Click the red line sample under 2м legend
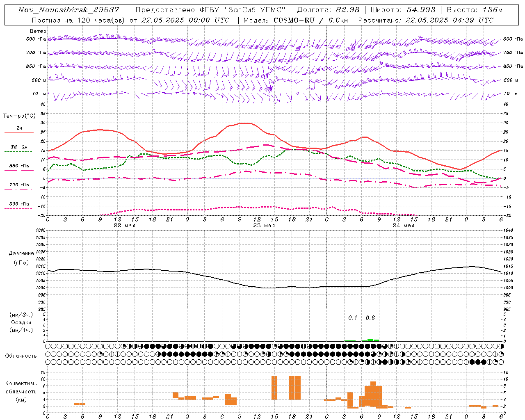Screen dimensions: 525x420 (19, 132)
